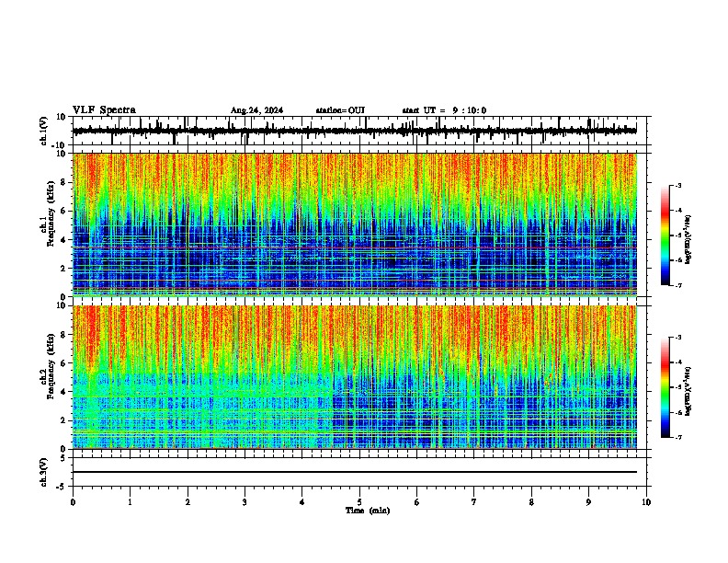Click the ch.1 "Frequency (kHz)" axis label
The width and height of the screenshot is (728, 563).
click(51, 214)
